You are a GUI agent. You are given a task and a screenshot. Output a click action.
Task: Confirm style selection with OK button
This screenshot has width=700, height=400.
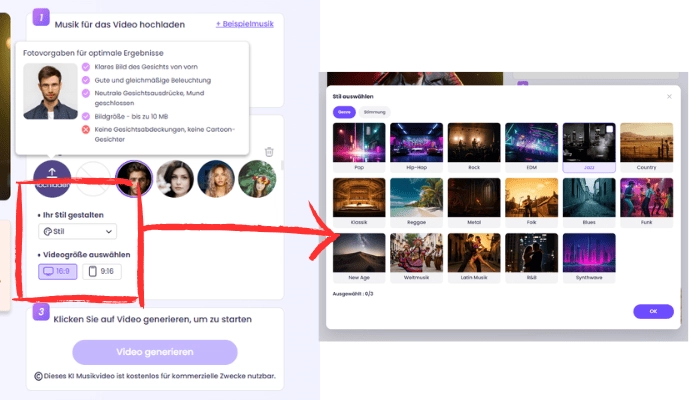[652, 311]
